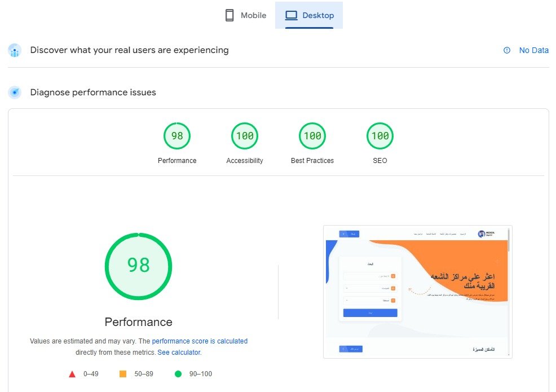556x392 pixels.
Task: Open the Best Practices 100 score gauge
Action: click(x=312, y=136)
